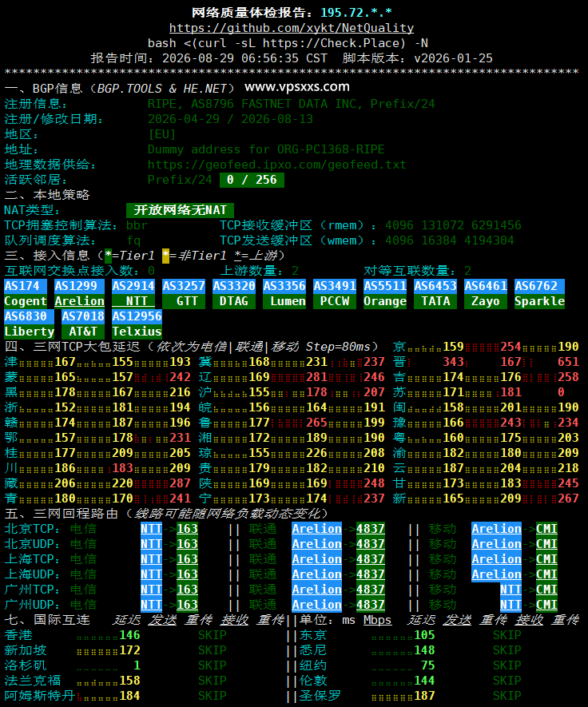Click the www.vpsxxs.com text

click(x=296, y=86)
